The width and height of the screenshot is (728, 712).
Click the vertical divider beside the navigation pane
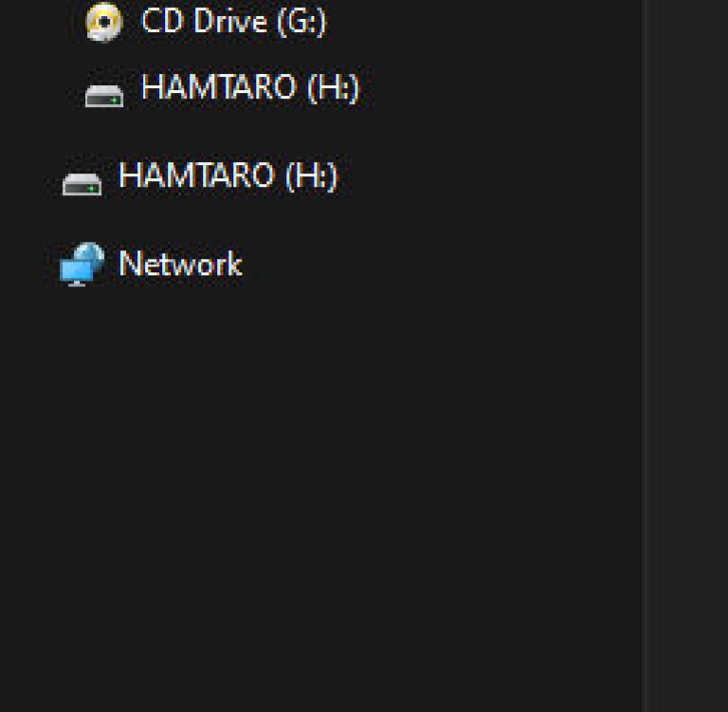(645, 379)
